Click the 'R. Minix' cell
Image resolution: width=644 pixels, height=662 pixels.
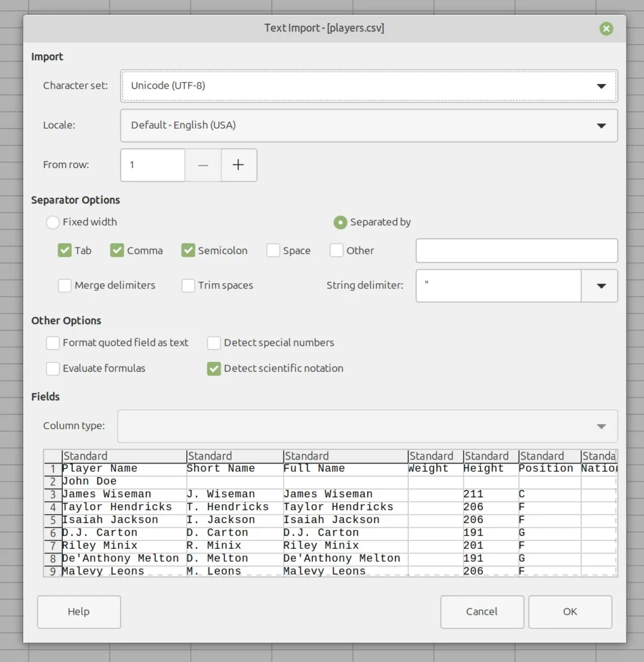point(235,546)
